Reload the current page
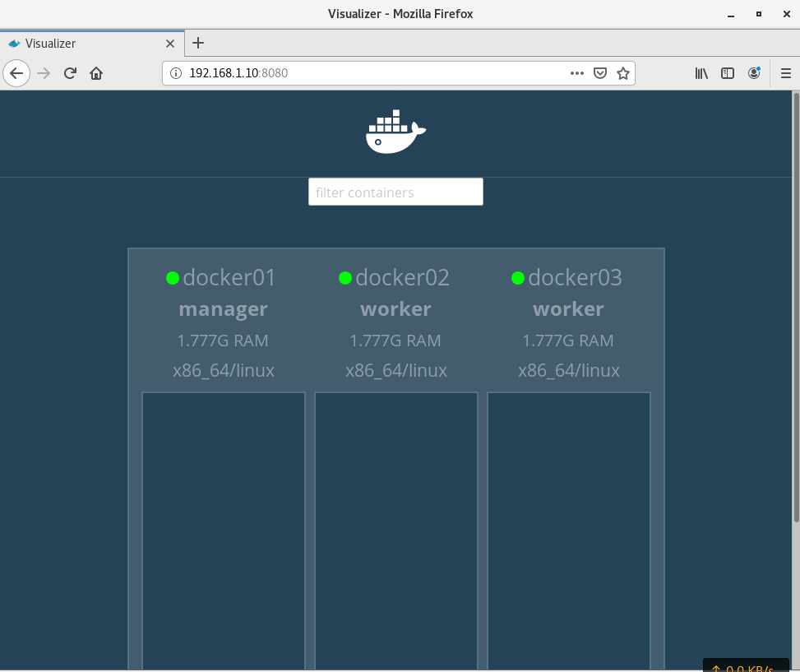 click(x=71, y=73)
